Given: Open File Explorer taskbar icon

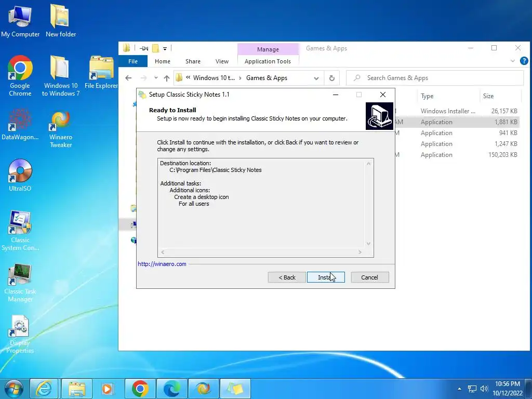Looking at the screenshot, I should (77, 389).
